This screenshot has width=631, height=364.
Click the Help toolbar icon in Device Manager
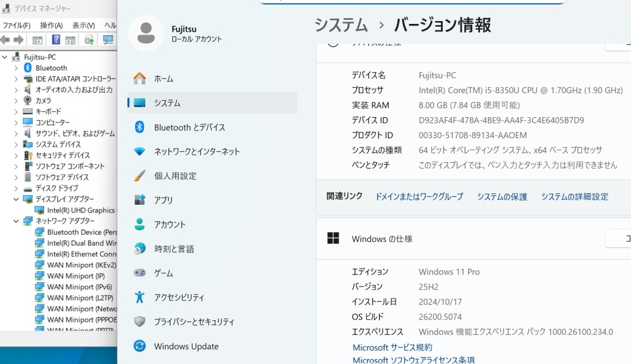56,40
